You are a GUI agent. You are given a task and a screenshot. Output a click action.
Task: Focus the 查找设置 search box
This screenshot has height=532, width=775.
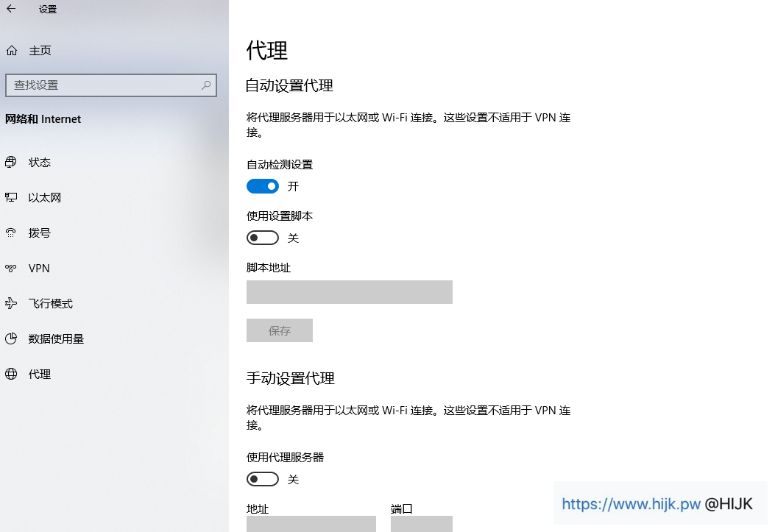[x=103, y=85]
